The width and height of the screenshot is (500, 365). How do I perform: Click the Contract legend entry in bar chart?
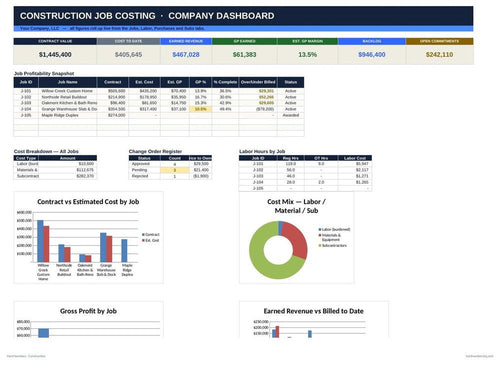[151, 235]
